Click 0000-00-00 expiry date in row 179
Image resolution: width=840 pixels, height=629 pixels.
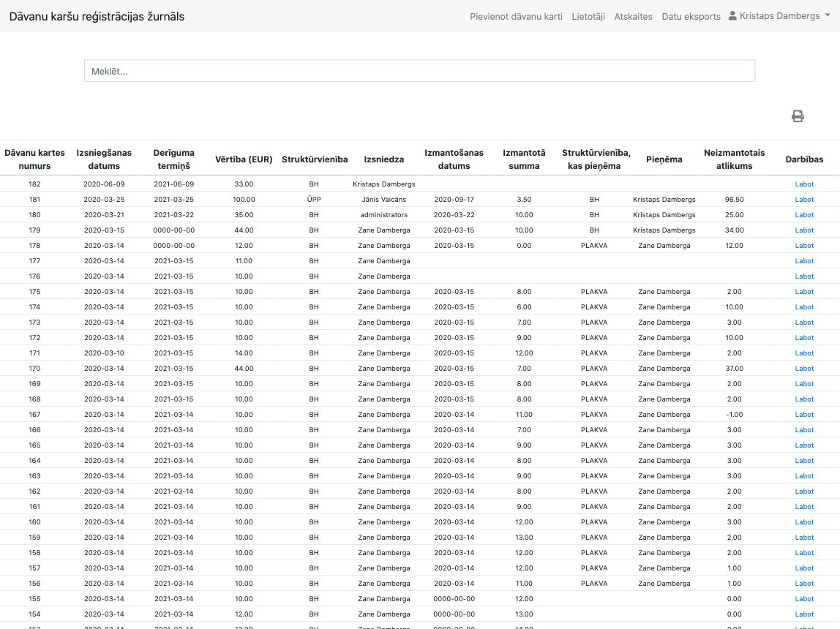(x=173, y=230)
